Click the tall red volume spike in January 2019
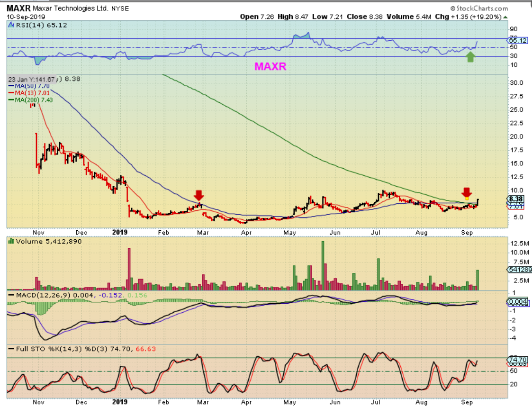The height and width of the screenshot is (407, 532). point(129,269)
